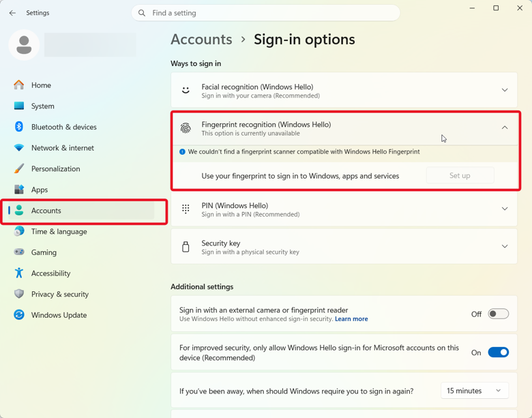Viewport: 532px width, 418px height.
Task: Click the Privacy & security shield icon
Action: coord(19,294)
